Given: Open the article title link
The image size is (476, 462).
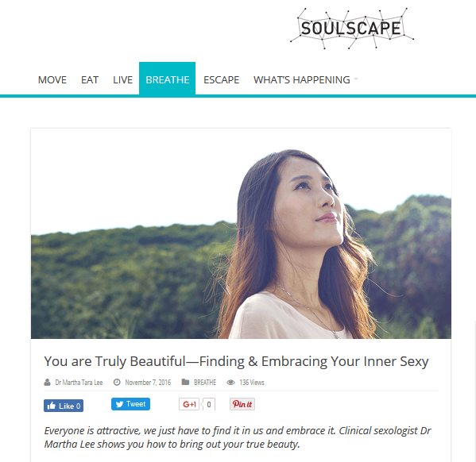Looking at the screenshot, I should tap(236, 361).
